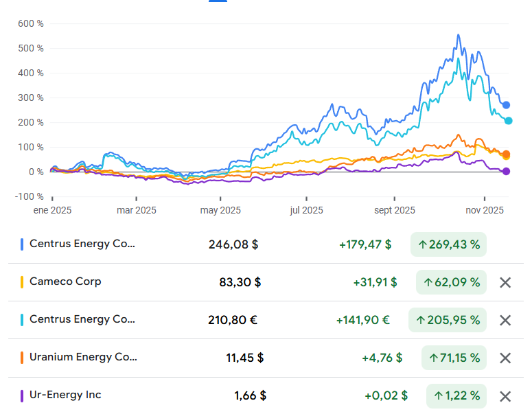
Task: Click the yellow Cameco Corp color bar
Action: point(23,282)
